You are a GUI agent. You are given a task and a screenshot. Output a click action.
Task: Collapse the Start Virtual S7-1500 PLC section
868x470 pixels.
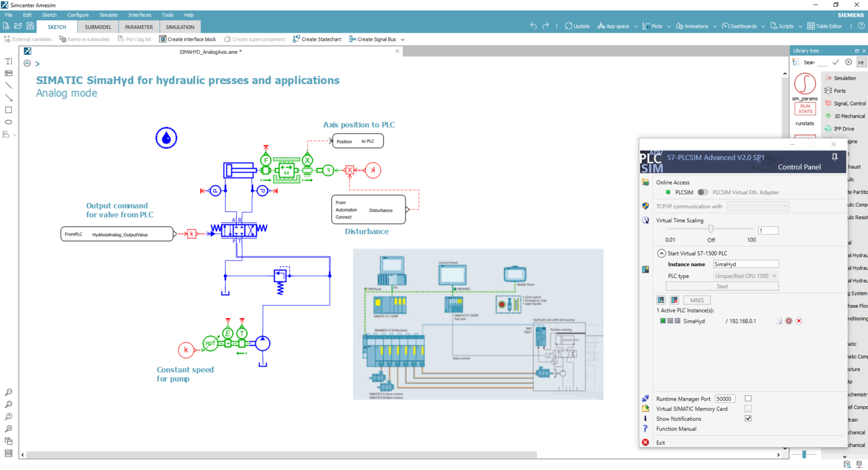(x=662, y=253)
